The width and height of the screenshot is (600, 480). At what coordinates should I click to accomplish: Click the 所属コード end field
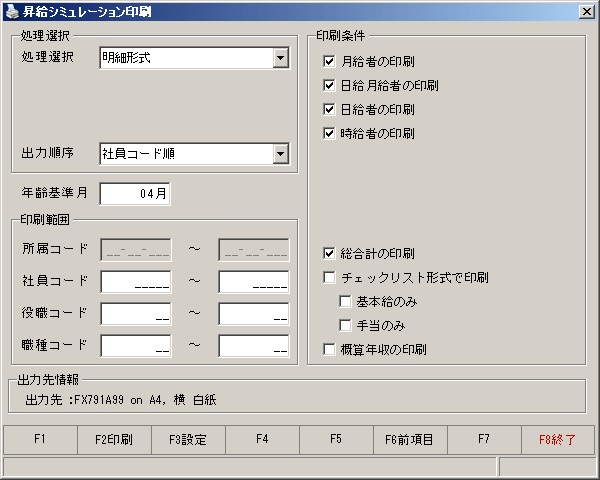pos(254,250)
